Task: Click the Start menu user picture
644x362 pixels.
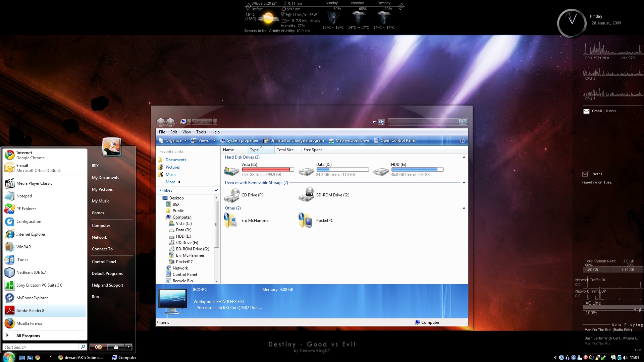Action: (x=111, y=147)
